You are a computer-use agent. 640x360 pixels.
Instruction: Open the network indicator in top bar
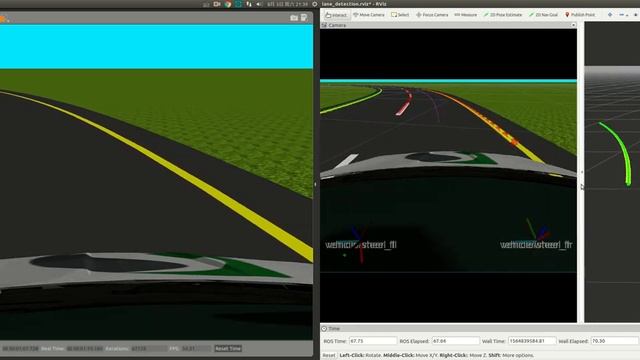coord(249,4)
